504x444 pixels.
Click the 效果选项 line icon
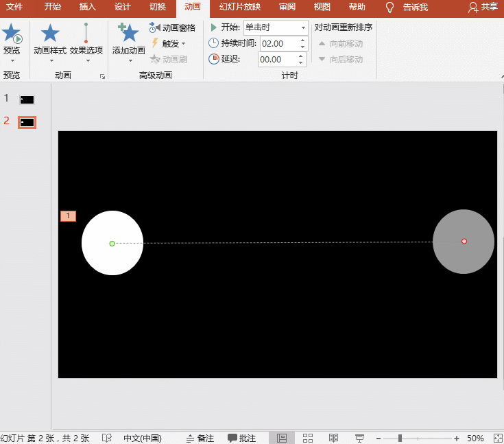click(x=86, y=33)
